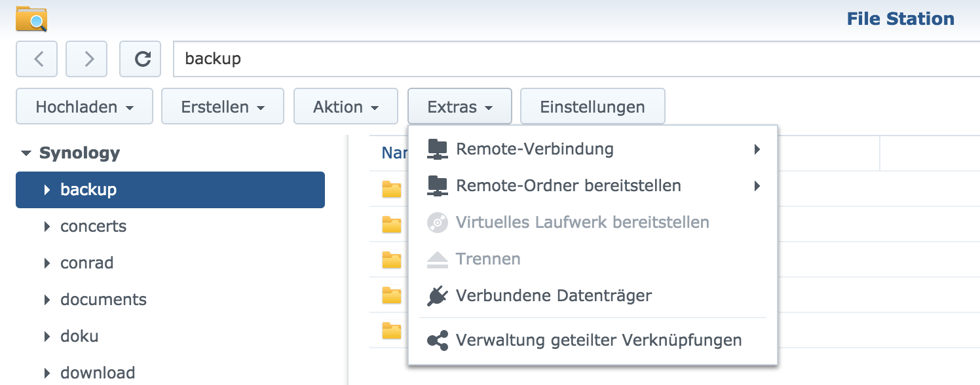Image resolution: width=980 pixels, height=385 pixels.
Task: Click the first folder icon in the file list
Action: (392, 189)
